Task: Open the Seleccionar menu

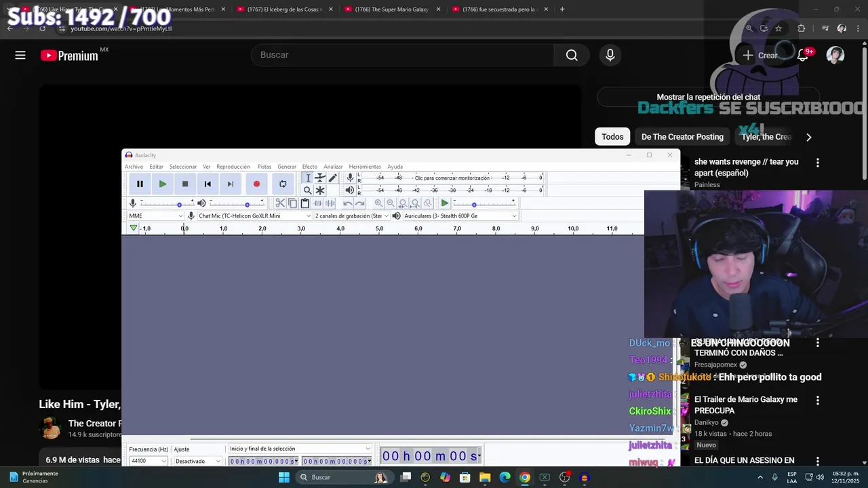Action: point(183,167)
